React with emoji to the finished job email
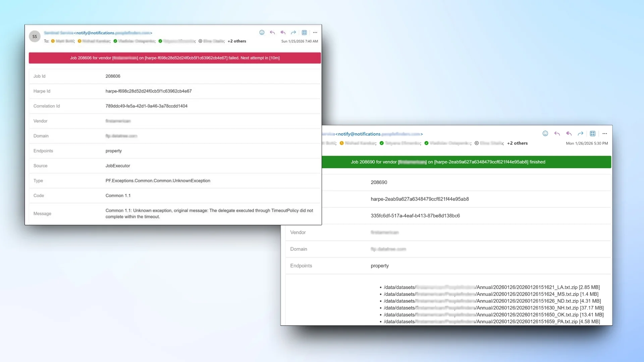This screenshot has width=644, height=362. click(545, 133)
